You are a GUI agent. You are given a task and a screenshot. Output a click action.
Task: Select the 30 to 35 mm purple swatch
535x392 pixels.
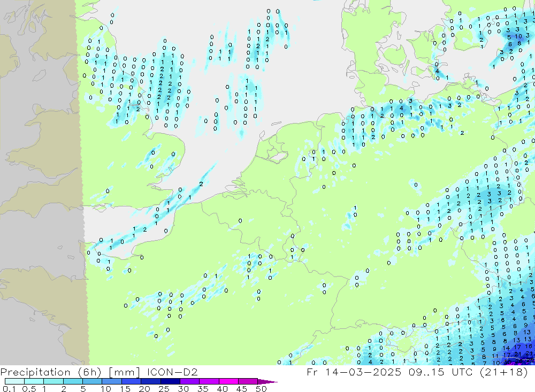click(189, 381)
